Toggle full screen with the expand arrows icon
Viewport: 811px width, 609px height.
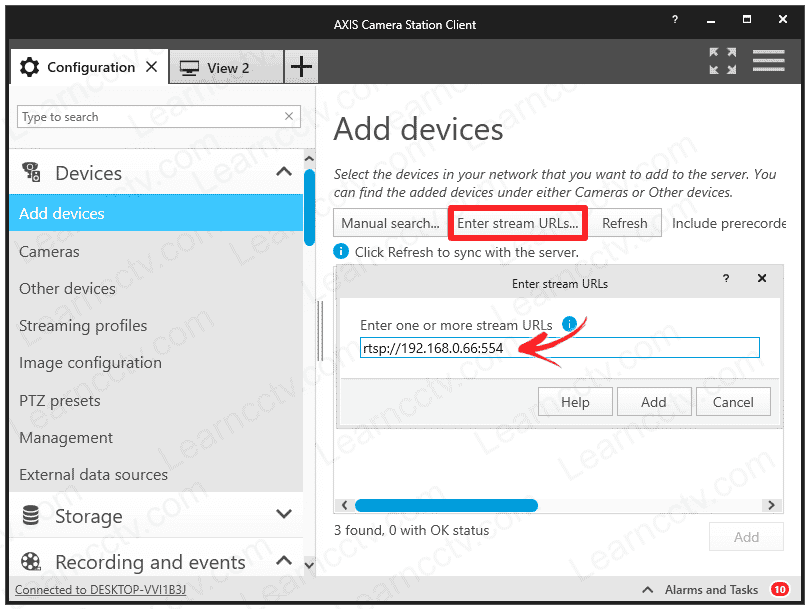tap(723, 61)
